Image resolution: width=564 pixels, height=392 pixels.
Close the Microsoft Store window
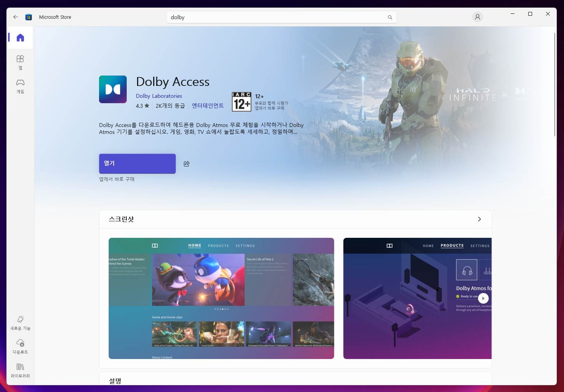(548, 14)
